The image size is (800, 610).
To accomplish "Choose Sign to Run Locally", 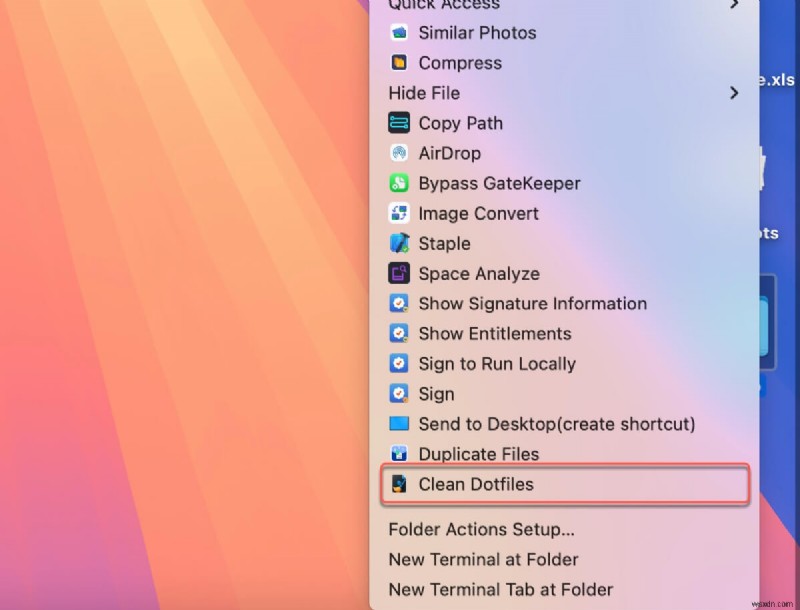I will pyautogui.click(x=564, y=364).
